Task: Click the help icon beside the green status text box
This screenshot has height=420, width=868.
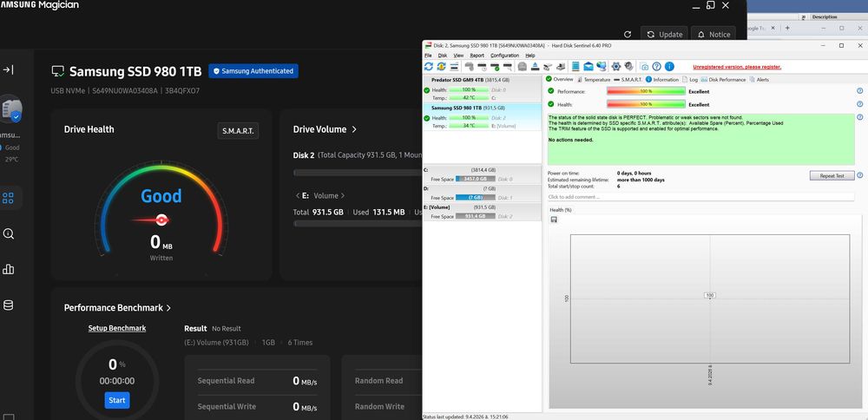Action: tap(859, 117)
